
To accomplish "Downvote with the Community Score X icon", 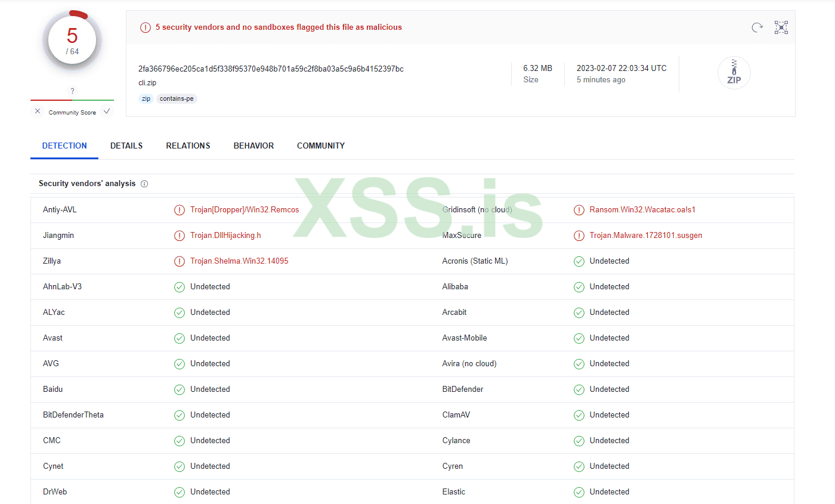I will click(38, 112).
